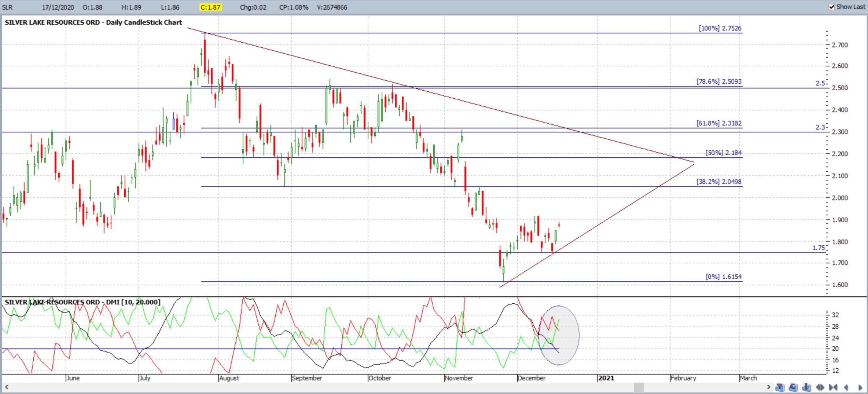The width and height of the screenshot is (868, 394).
Task: Click the O:1.88 open value
Action: click(92, 7)
